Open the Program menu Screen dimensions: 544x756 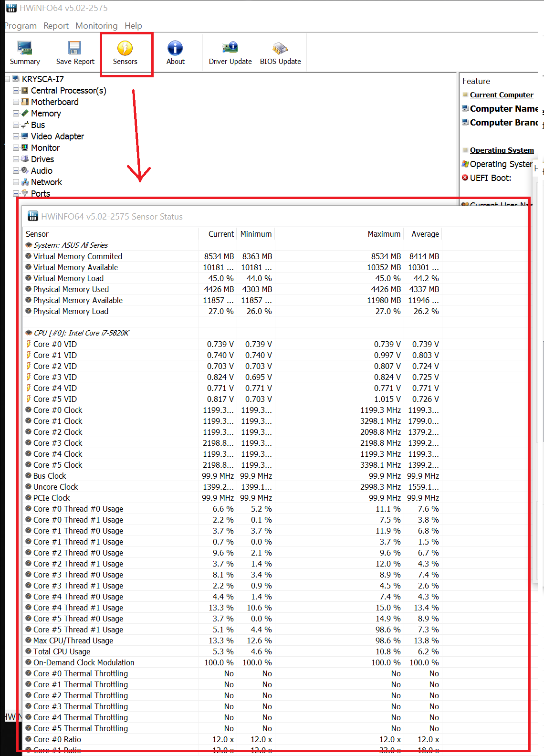coord(21,26)
